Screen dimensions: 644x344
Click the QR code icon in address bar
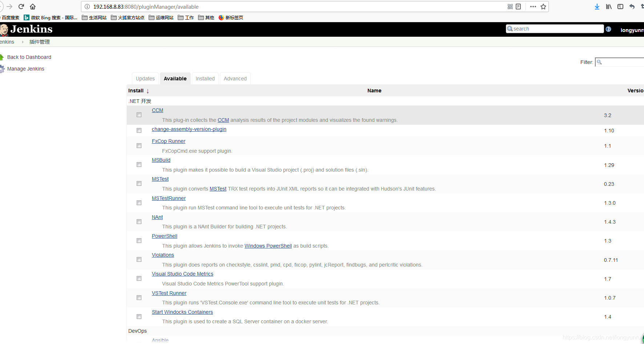click(510, 7)
